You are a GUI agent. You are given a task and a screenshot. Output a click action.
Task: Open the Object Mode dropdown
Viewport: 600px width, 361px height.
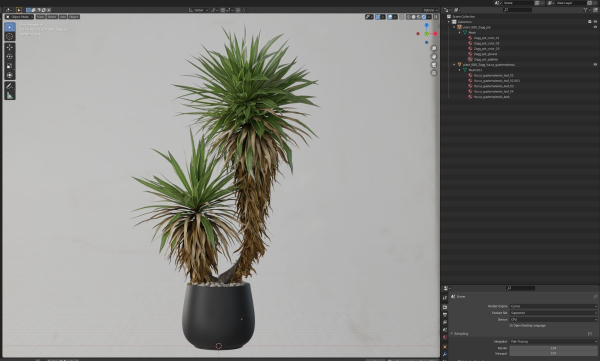tap(19, 17)
